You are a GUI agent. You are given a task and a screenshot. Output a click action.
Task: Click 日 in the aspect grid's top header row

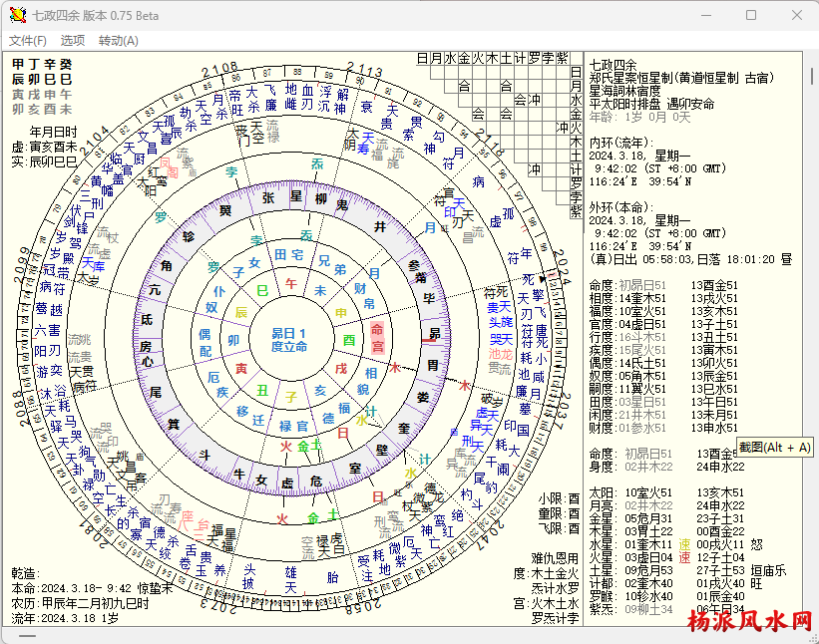tap(422, 59)
